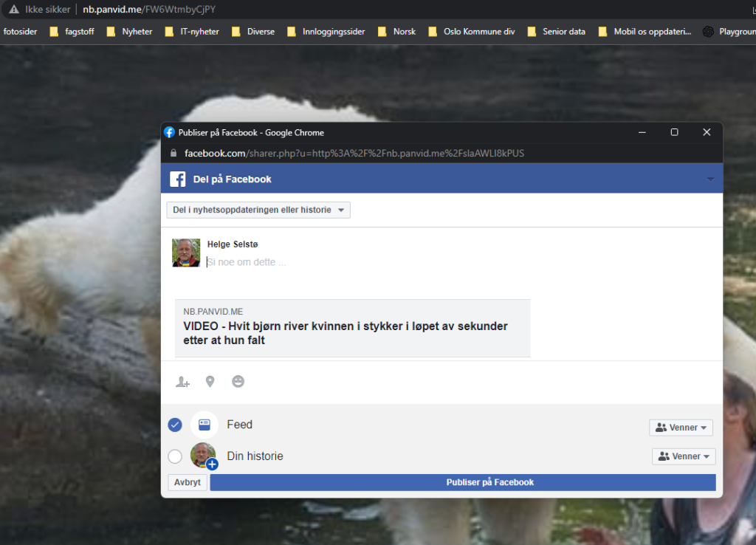Screen dimensions: 756x545
Task: Open the Venner audience dropdown for Feed
Action: pyautogui.click(x=680, y=427)
